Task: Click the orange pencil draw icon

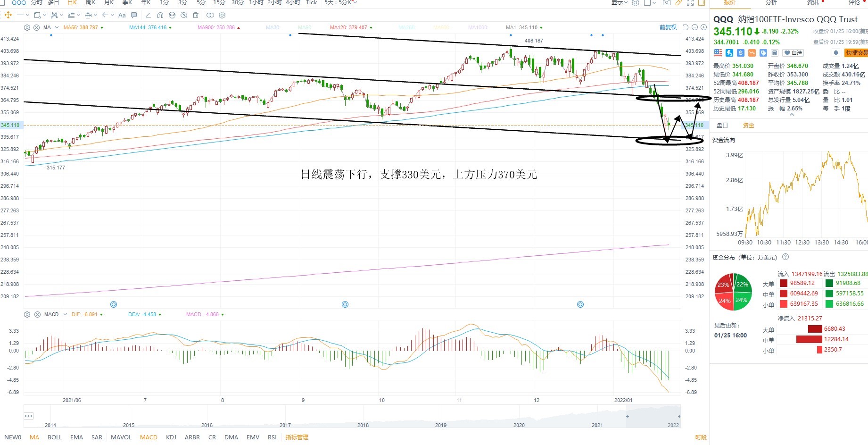Action: click(678, 2)
